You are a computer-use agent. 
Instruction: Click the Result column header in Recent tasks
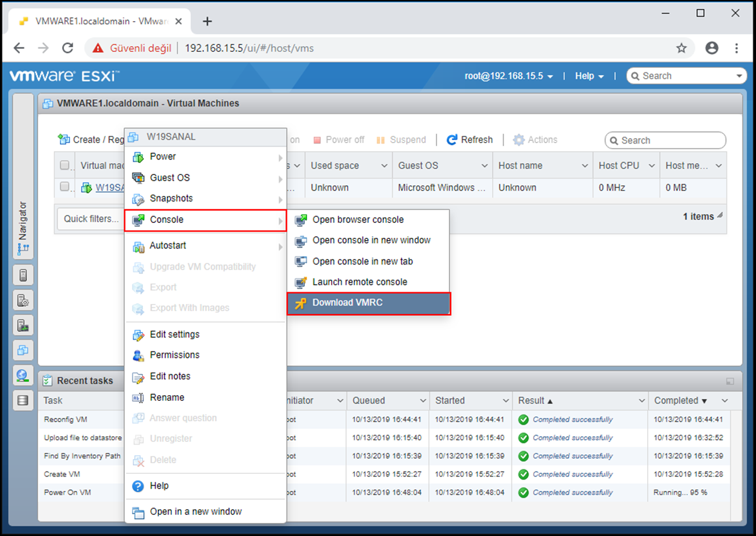pyautogui.click(x=579, y=401)
